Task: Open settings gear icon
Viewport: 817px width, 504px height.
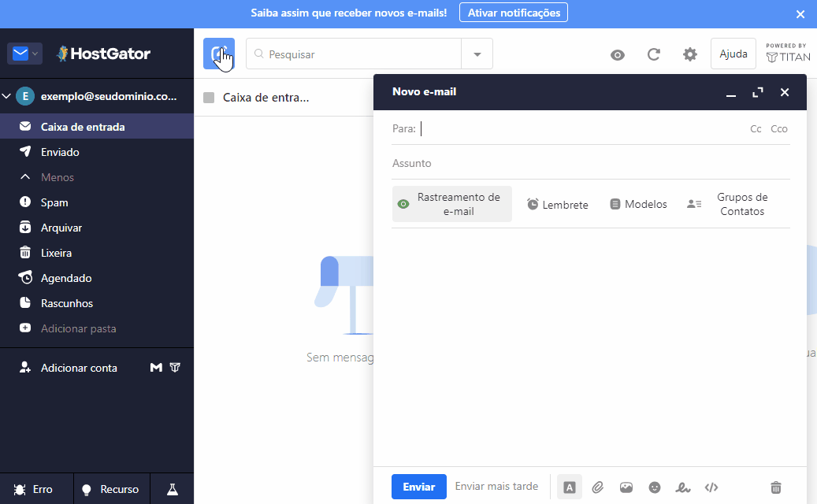Action: click(x=690, y=54)
